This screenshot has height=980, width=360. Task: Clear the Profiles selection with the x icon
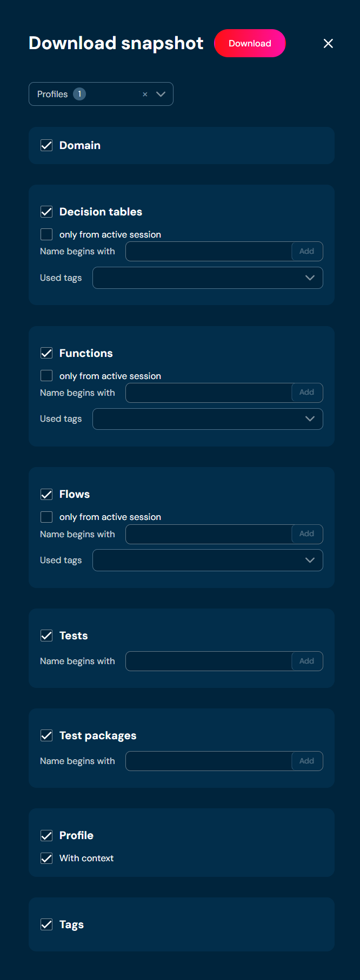click(x=145, y=94)
